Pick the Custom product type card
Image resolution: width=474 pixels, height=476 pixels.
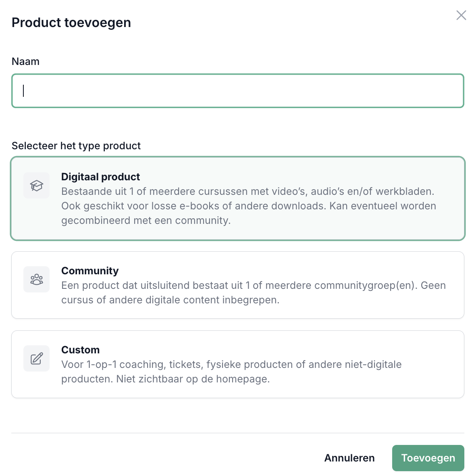pos(238,364)
